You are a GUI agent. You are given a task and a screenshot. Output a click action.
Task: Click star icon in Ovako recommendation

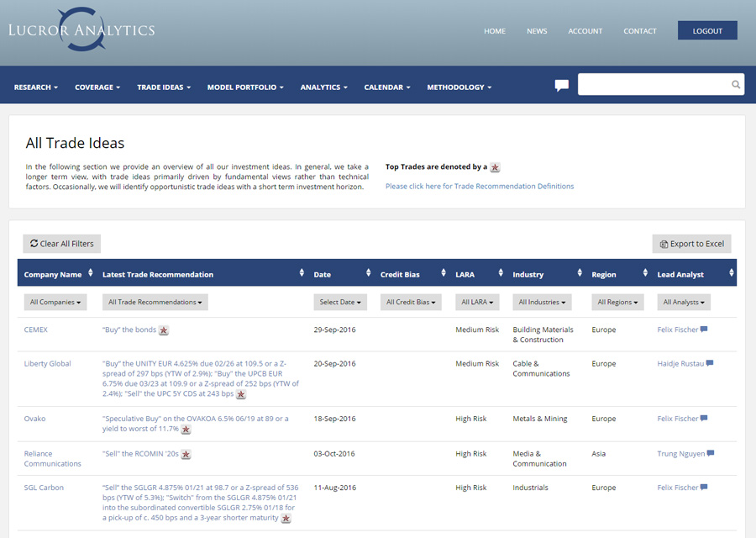pyautogui.click(x=186, y=430)
